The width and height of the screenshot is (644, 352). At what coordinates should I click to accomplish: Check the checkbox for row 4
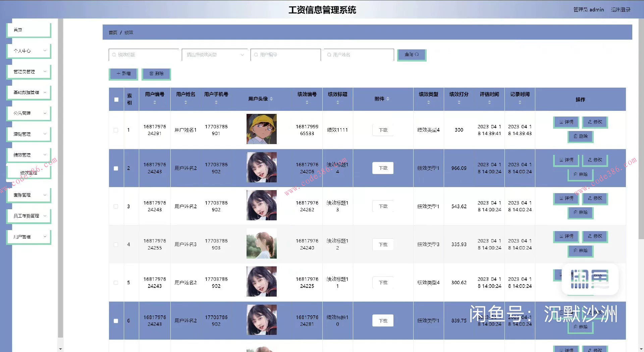(116, 245)
